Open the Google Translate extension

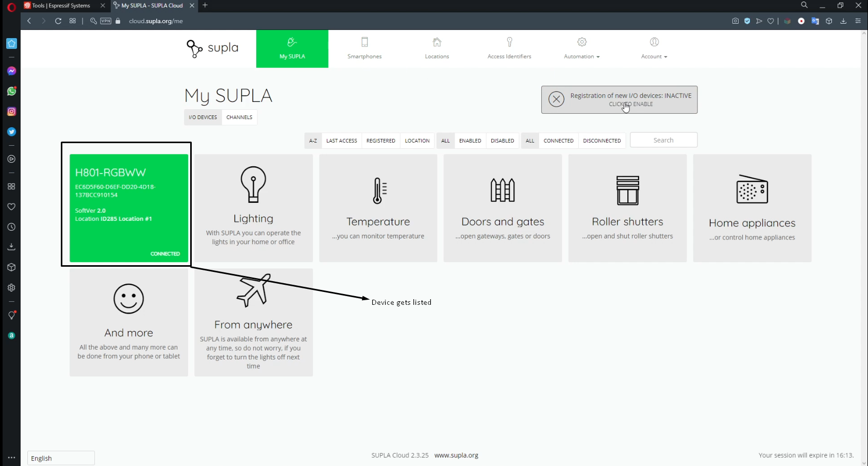tap(815, 21)
